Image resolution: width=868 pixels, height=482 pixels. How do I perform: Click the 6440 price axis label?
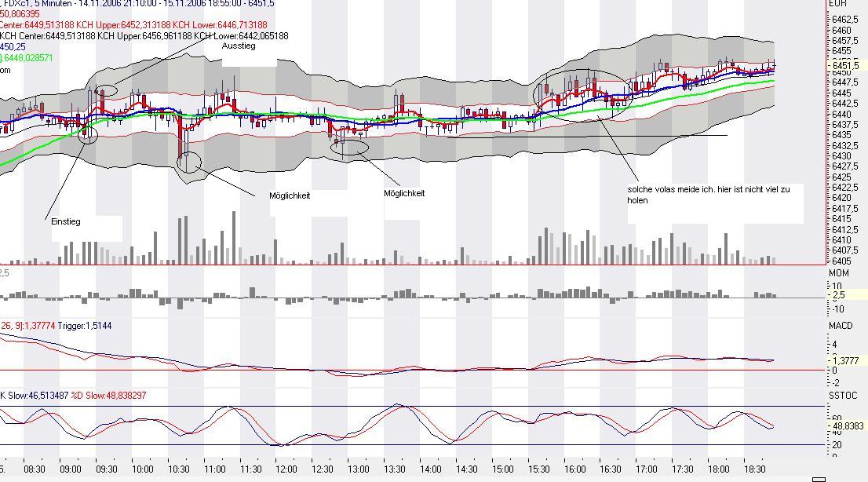point(841,114)
